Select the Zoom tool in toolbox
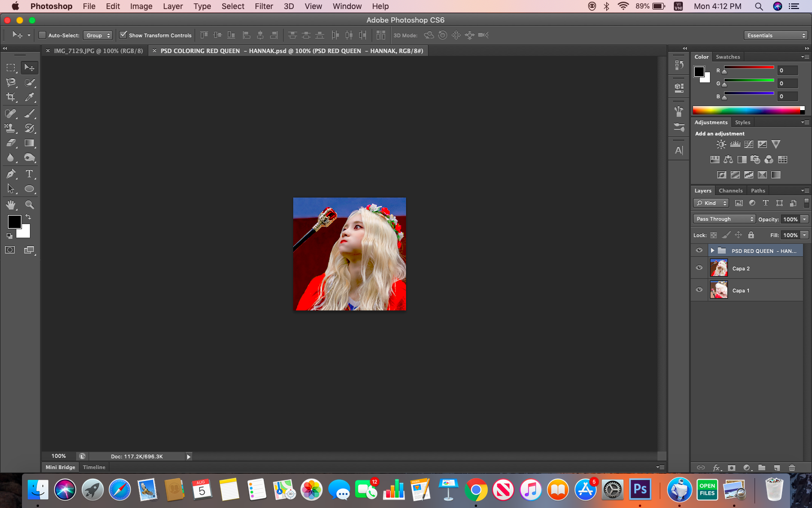The image size is (812, 508). (x=29, y=205)
